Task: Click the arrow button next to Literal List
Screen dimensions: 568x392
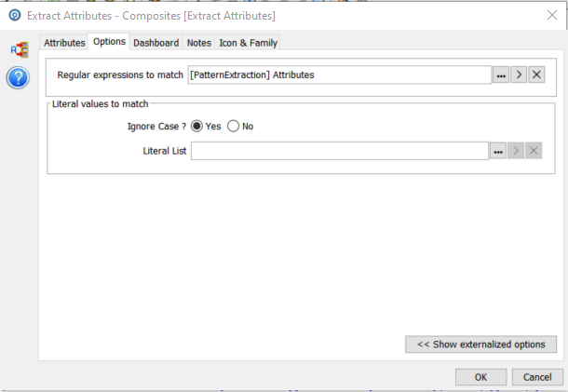Action: pos(516,151)
